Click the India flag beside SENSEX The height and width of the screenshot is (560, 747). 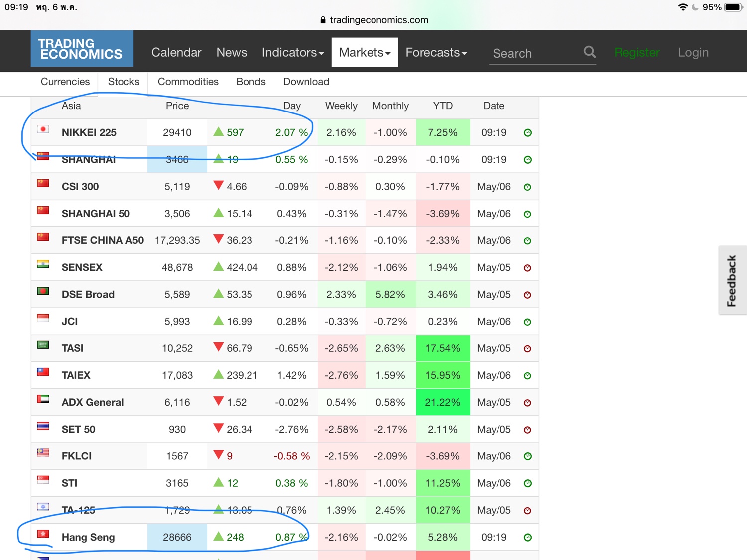click(x=43, y=264)
